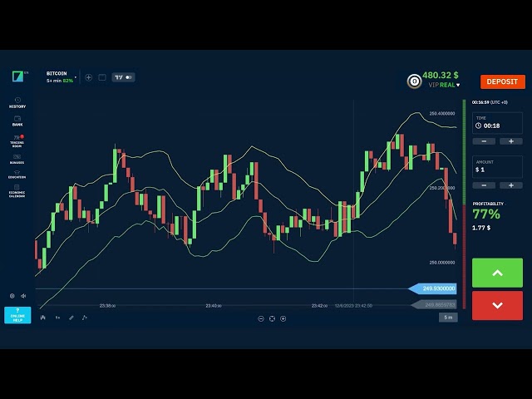This screenshot has width=532, height=399.
Task: Click the 23:38:00 time axis label
Action: (x=107, y=306)
